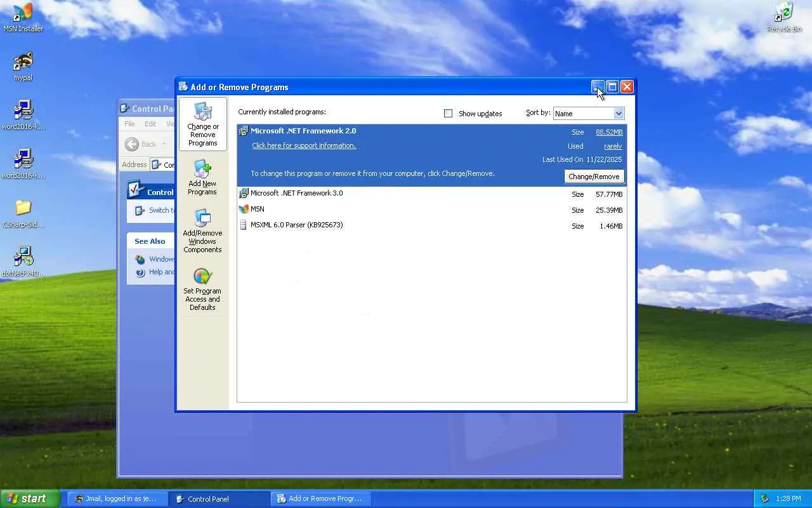Click the 'Currently installed programs:' label
This screenshot has width=812, height=508.
click(282, 112)
